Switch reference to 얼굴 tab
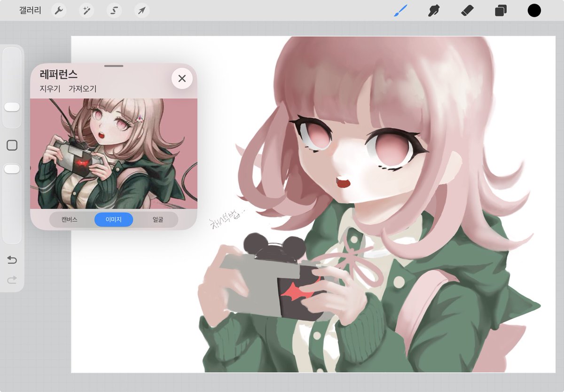 pyautogui.click(x=158, y=220)
